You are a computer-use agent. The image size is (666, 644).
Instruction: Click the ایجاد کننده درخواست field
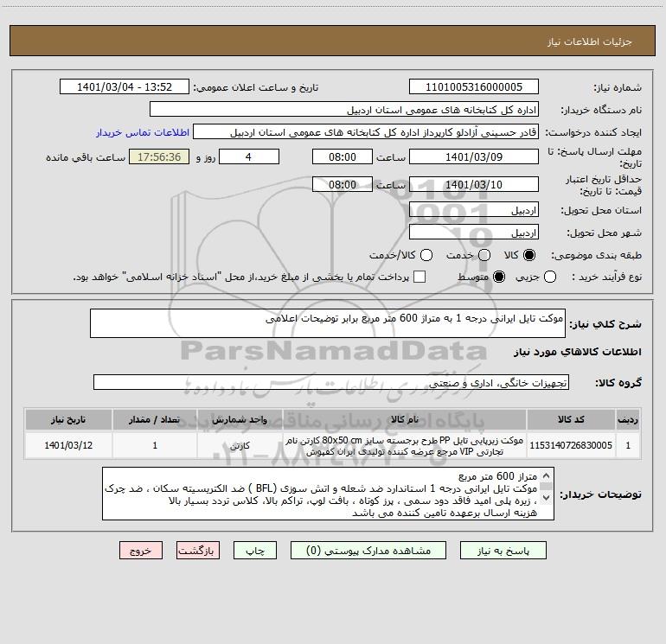pos(366,131)
